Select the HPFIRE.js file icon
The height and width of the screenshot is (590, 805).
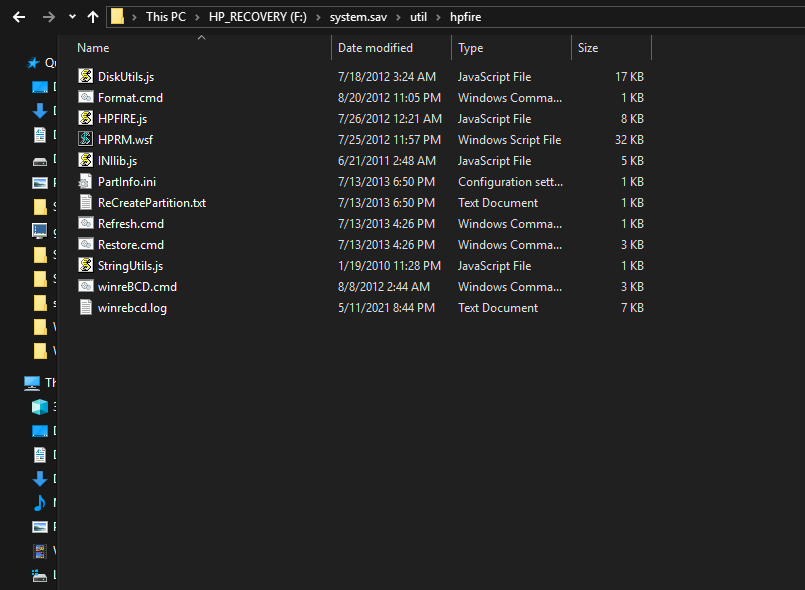86,118
